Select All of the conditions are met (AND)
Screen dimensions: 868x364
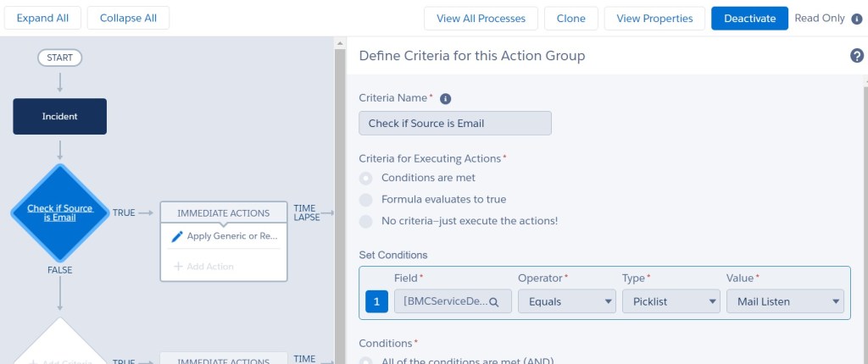(366, 361)
